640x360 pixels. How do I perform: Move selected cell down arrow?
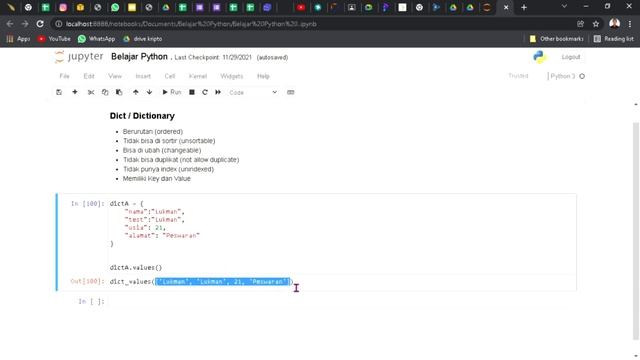point(149,92)
